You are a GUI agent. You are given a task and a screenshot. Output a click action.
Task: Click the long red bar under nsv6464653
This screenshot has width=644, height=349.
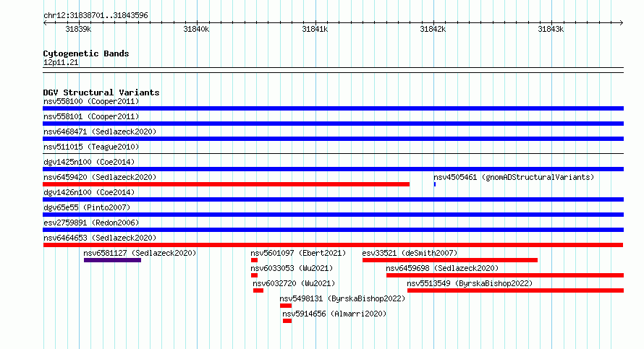[333, 245]
